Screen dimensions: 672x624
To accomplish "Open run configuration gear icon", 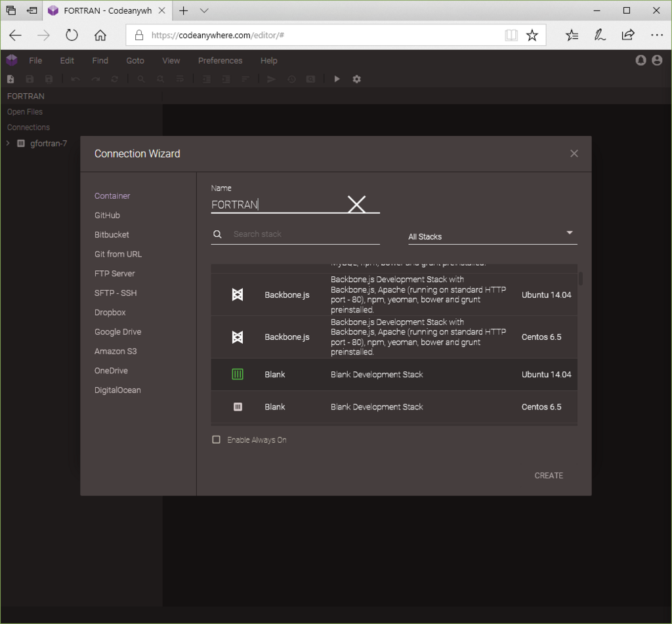I will (x=356, y=79).
